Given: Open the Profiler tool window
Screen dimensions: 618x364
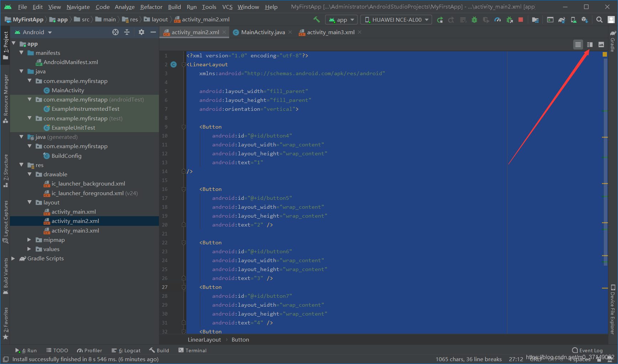Looking at the screenshot, I should tap(89, 350).
